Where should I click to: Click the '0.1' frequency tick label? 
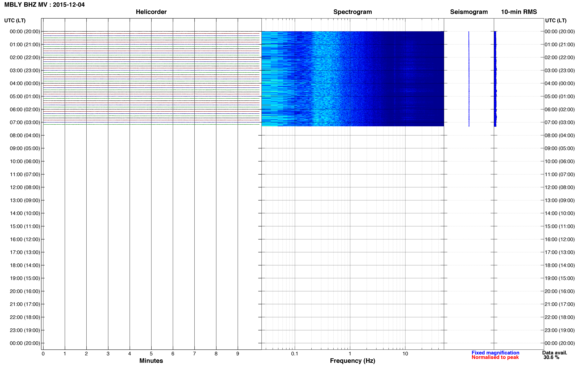click(x=295, y=354)
